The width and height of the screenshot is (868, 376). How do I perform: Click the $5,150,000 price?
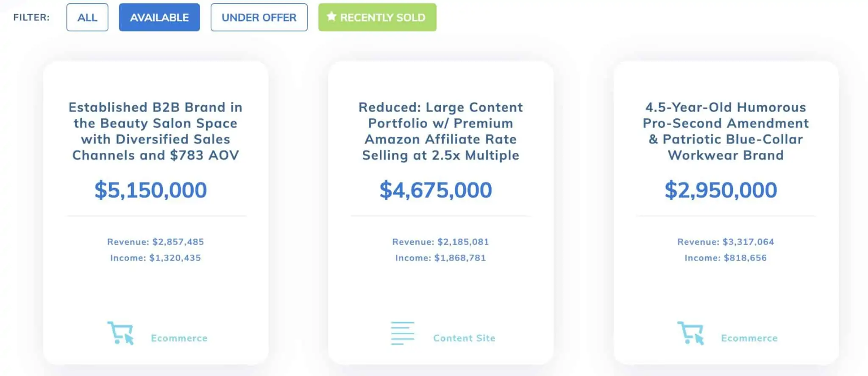click(x=151, y=190)
